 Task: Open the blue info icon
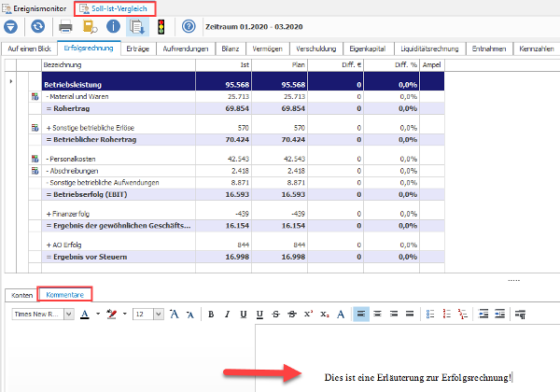tap(113, 27)
